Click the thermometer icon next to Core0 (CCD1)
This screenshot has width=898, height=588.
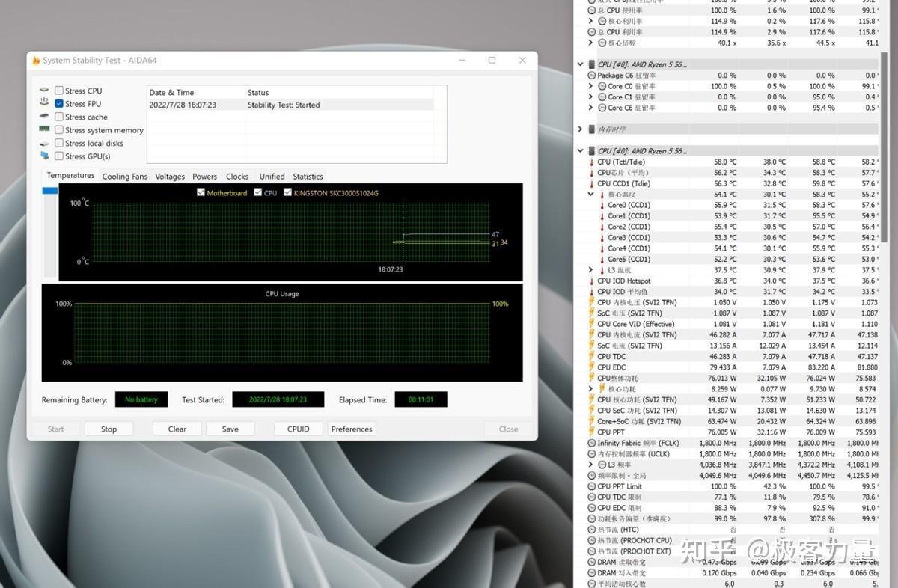click(602, 205)
